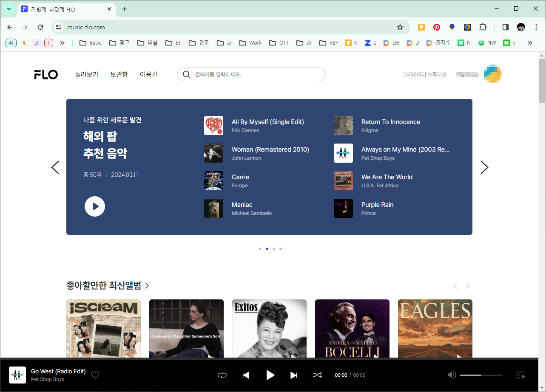Screen dimensions: 546x392
Task: Open 이용권 menu
Action: (x=149, y=74)
